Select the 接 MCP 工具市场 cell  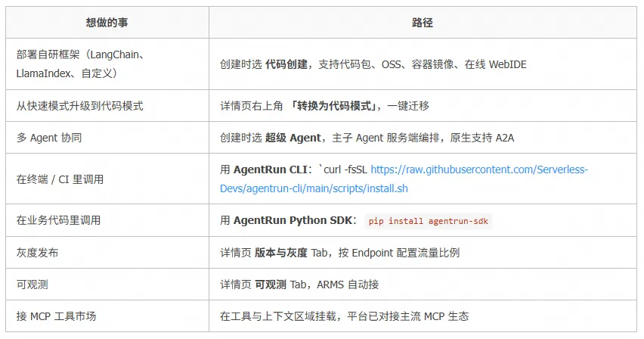[x=107, y=316]
